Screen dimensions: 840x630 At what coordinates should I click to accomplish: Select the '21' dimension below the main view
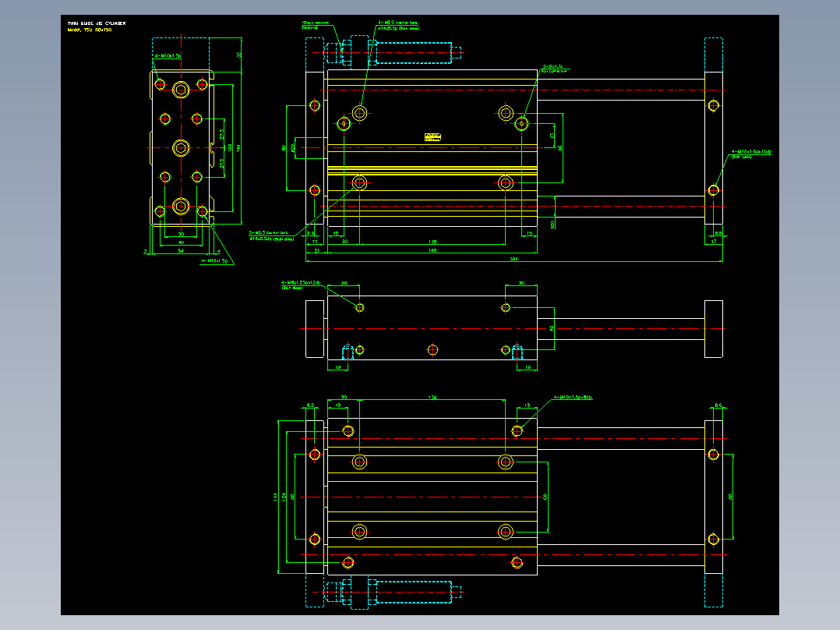[x=316, y=250]
